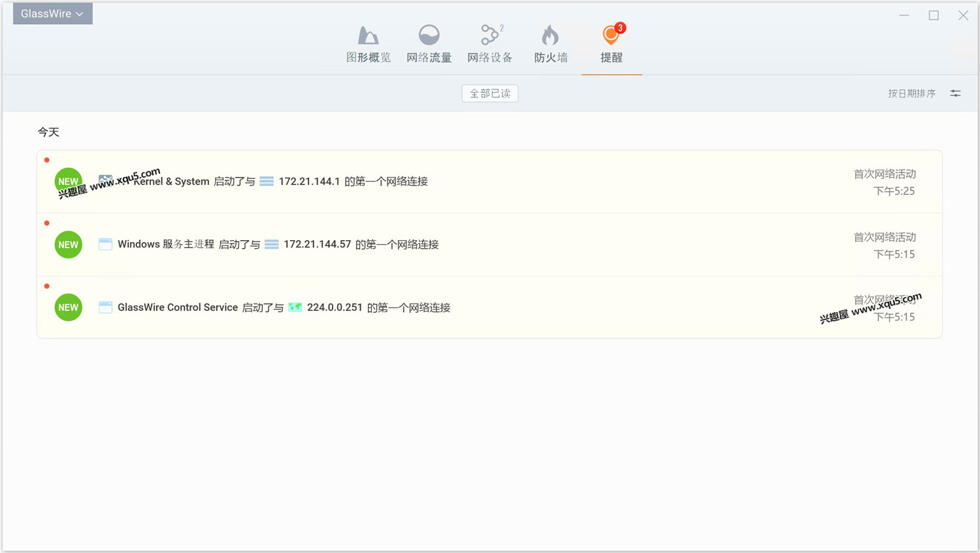Switch to the 图形概览 tab
Viewport: 980px width, 553px height.
368,44
